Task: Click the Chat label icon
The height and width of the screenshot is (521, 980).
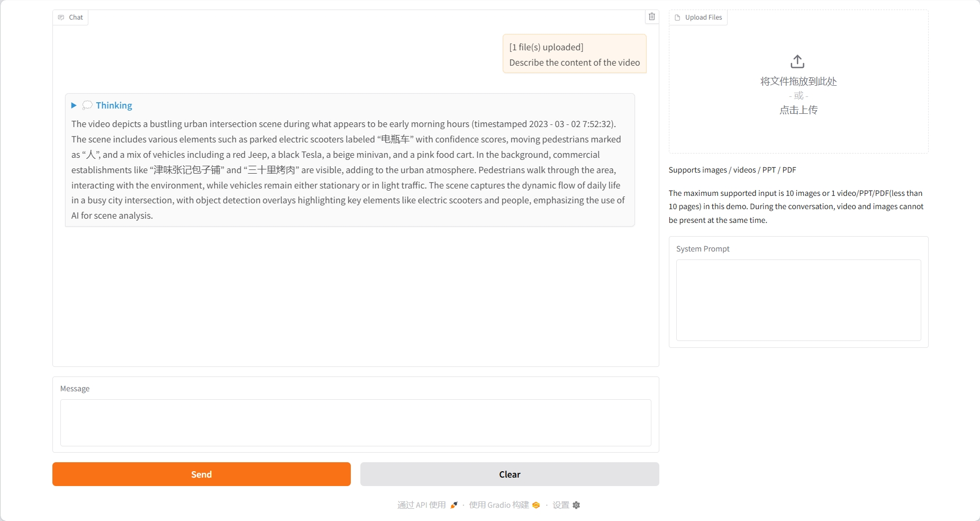Action: [x=61, y=17]
